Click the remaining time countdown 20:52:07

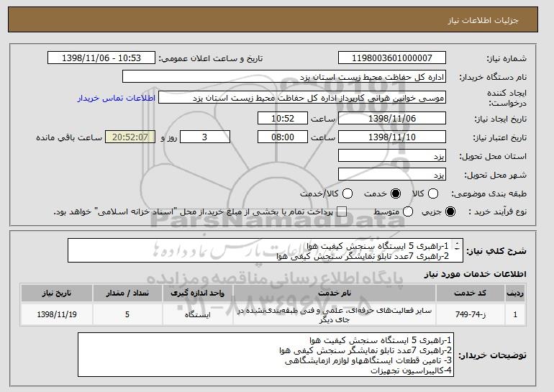[130, 137]
